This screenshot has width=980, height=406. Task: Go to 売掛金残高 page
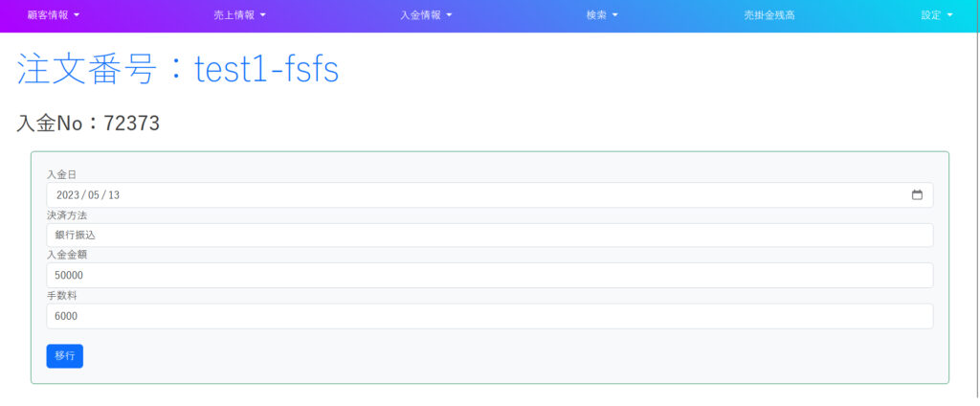[x=768, y=15]
